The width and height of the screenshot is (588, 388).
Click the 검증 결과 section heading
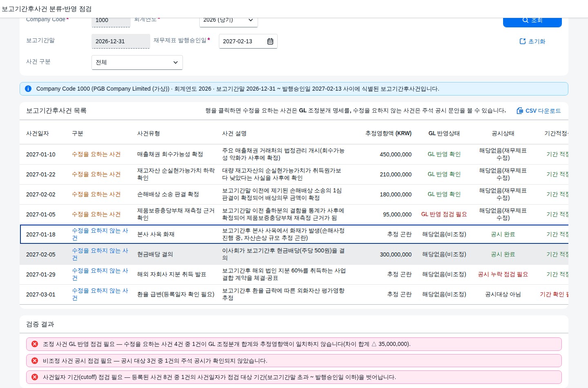click(x=40, y=324)
